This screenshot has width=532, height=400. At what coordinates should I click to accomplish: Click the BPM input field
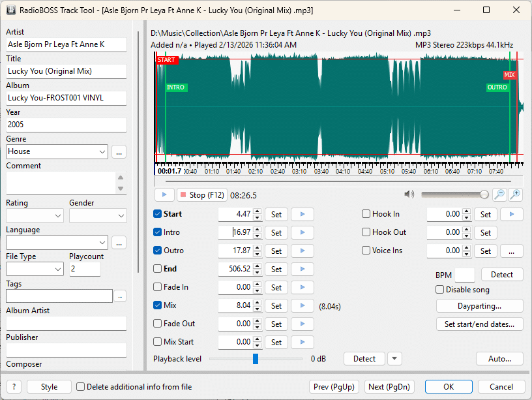[464, 275]
